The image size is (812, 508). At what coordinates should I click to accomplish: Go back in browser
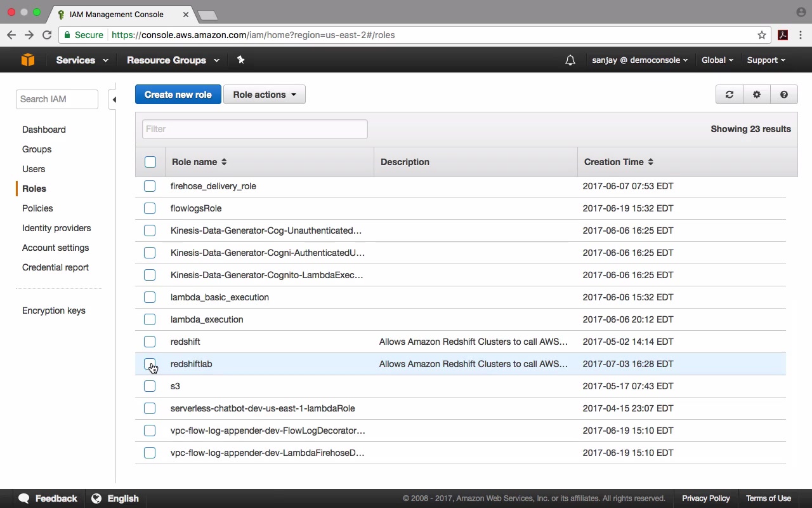(11, 35)
